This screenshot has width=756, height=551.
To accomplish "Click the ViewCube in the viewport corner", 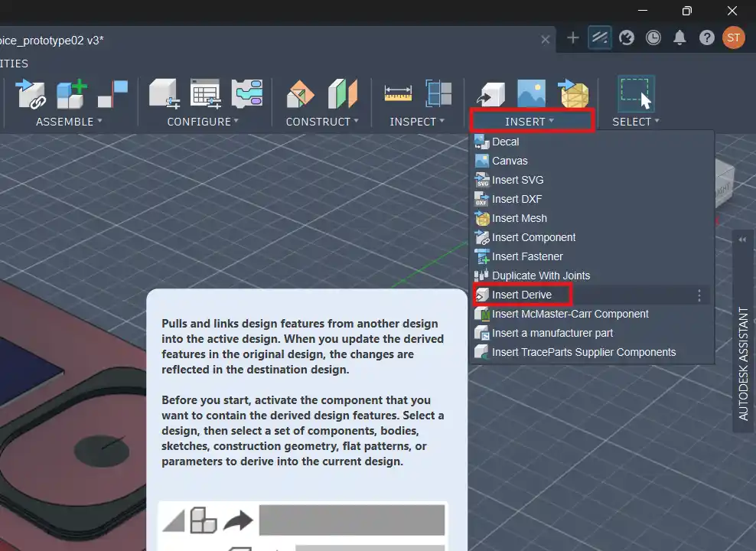I will (x=725, y=184).
